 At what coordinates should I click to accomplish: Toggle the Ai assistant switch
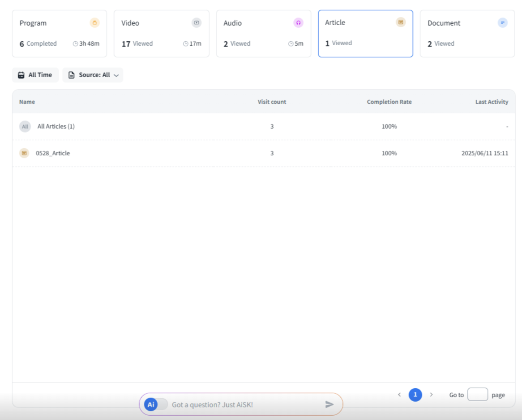pyautogui.click(x=156, y=404)
